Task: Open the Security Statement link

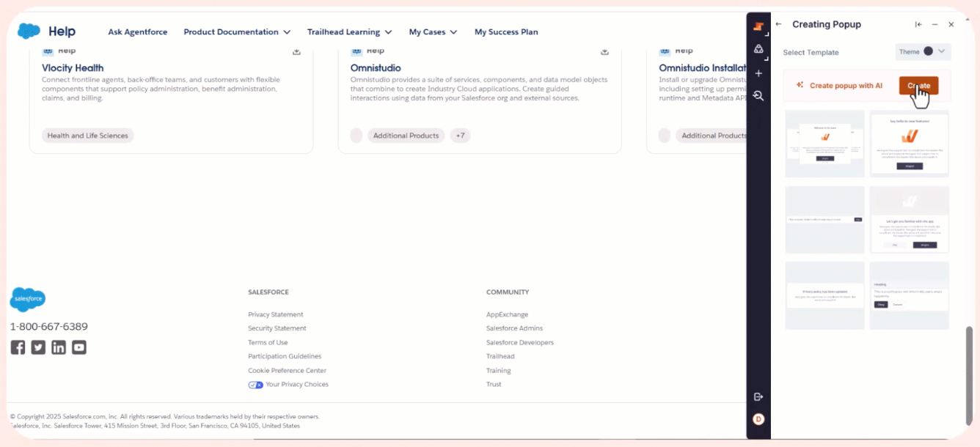Action: 277,328
